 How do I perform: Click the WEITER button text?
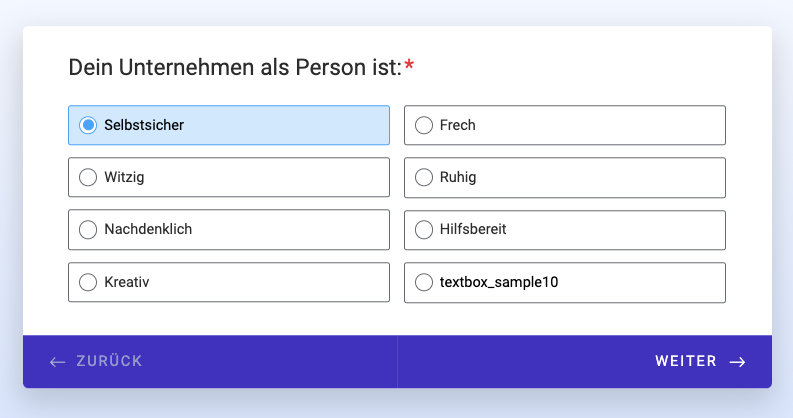click(686, 361)
